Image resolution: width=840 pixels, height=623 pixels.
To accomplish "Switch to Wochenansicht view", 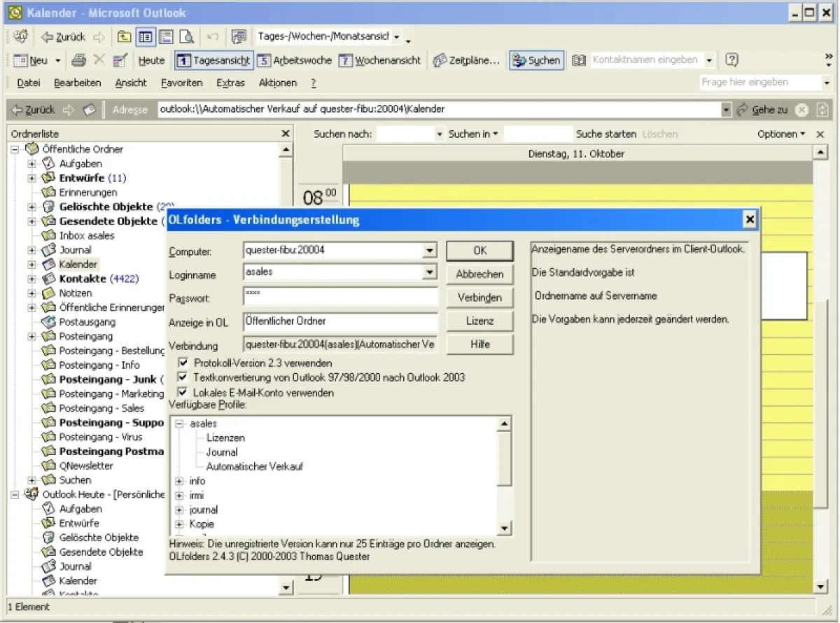I will [x=380, y=60].
